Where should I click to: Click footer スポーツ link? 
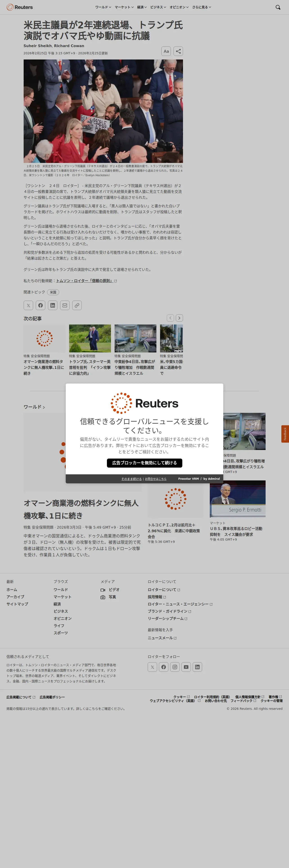pos(61,633)
